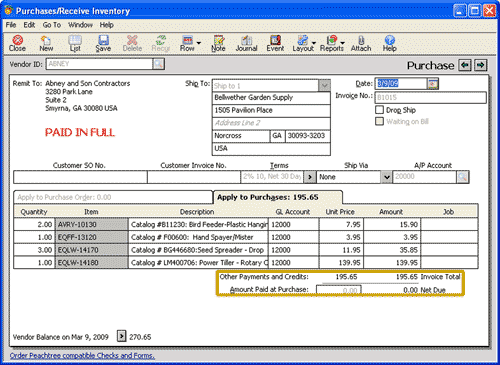Click the Date input field
The width and height of the screenshot is (500, 365).
pyautogui.click(x=401, y=84)
